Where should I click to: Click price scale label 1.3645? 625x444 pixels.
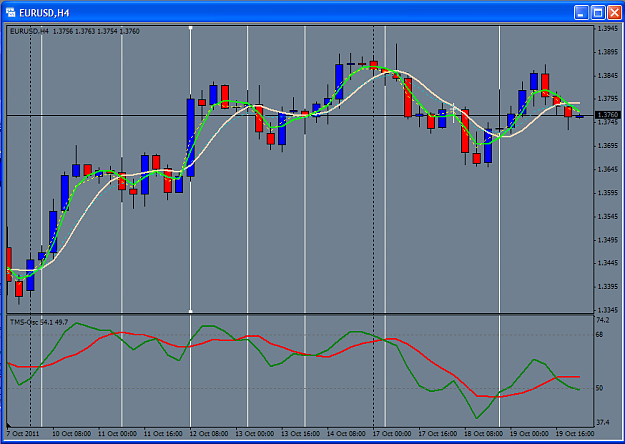pyautogui.click(x=607, y=169)
